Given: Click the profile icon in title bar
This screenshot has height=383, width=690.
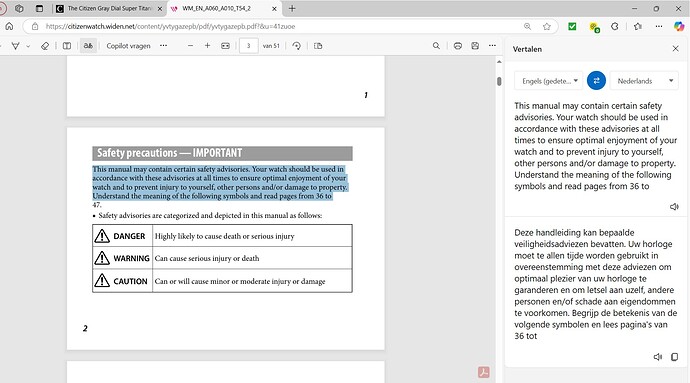Looking at the screenshot, I should point(3,8).
